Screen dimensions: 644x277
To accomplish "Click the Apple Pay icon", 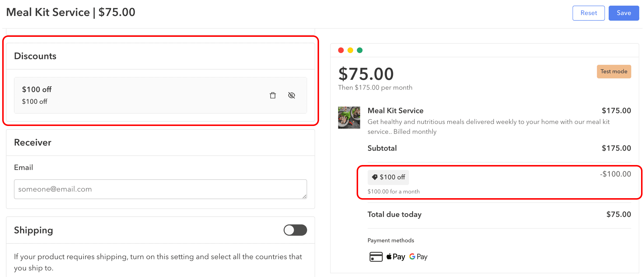I will click(x=396, y=257).
